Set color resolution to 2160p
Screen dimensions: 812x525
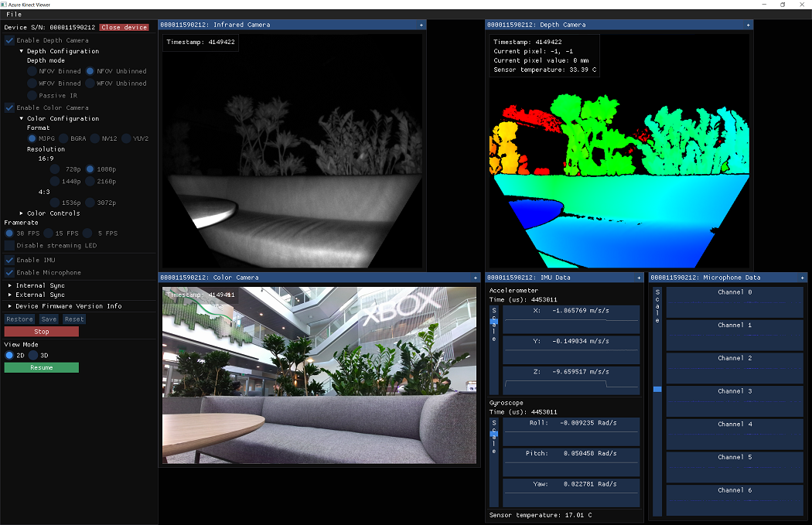(90, 181)
